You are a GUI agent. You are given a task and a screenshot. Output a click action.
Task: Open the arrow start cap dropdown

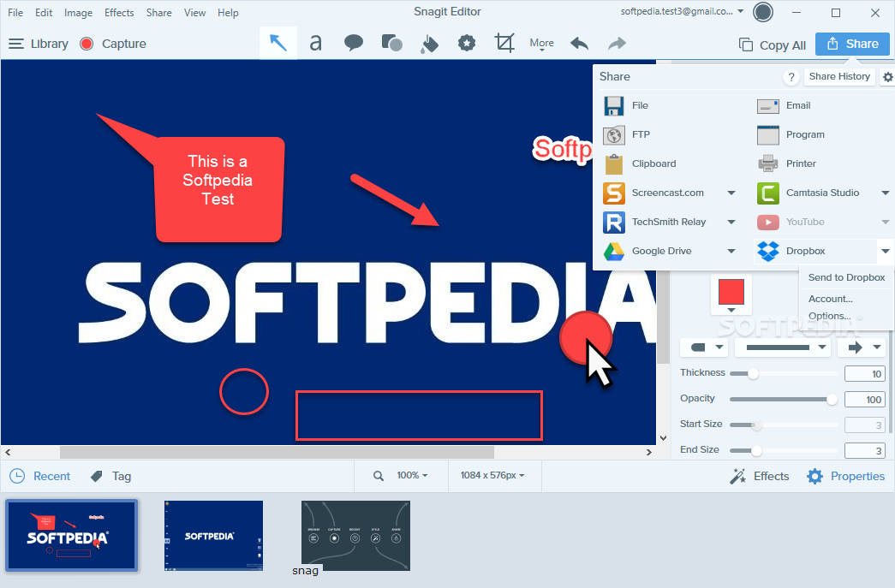click(704, 347)
